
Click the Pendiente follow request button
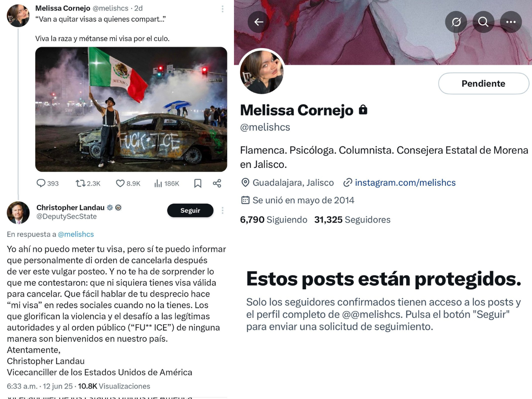click(484, 84)
